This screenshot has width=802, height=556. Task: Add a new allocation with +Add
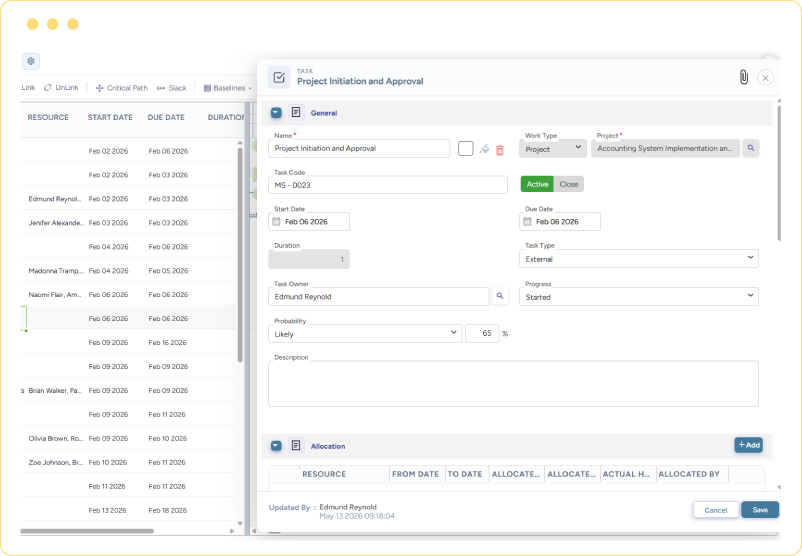[x=748, y=445]
